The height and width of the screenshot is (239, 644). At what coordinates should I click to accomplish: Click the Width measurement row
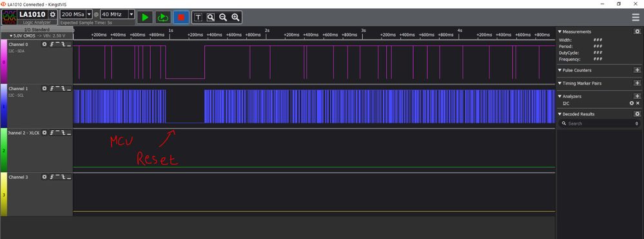[580, 40]
